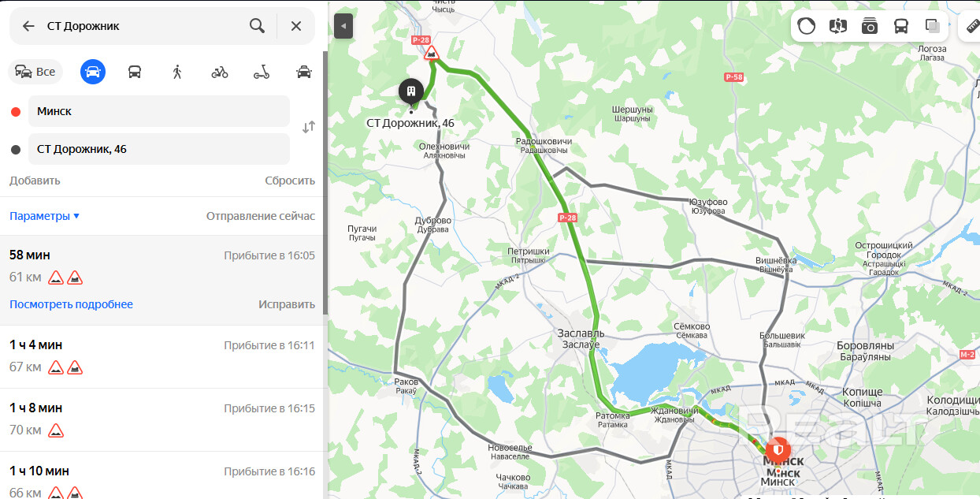Open the ruler distance measuring tool
The width and height of the screenshot is (980, 499).
(x=971, y=25)
